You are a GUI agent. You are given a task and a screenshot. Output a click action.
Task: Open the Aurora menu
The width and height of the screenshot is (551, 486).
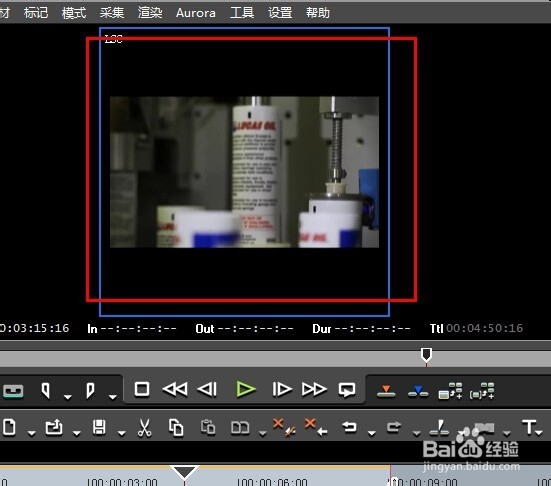coord(196,13)
